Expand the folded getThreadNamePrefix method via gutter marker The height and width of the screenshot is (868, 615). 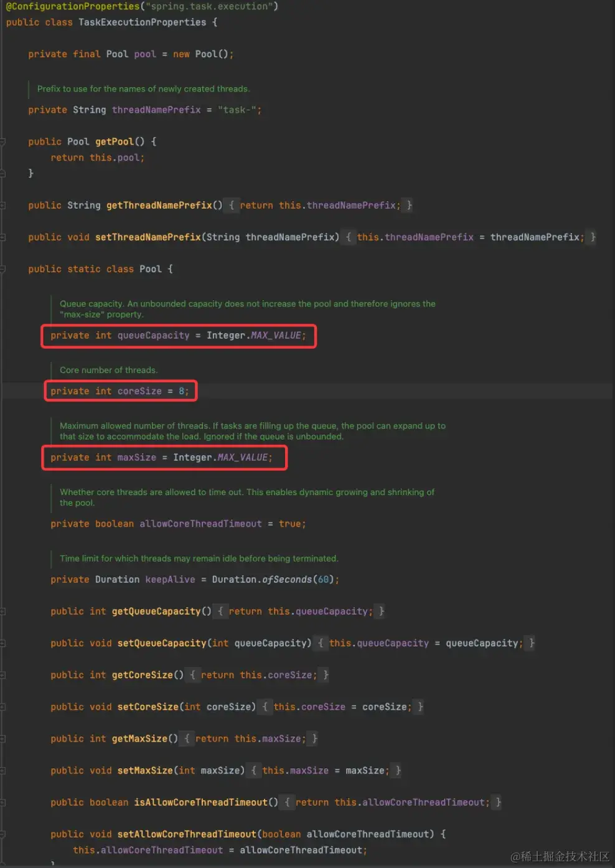[2, 205]
